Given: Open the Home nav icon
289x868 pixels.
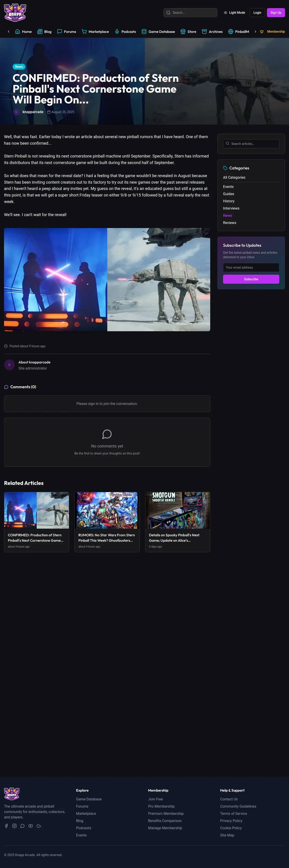Looking at the screenshot, I should [x=18, y=32].
